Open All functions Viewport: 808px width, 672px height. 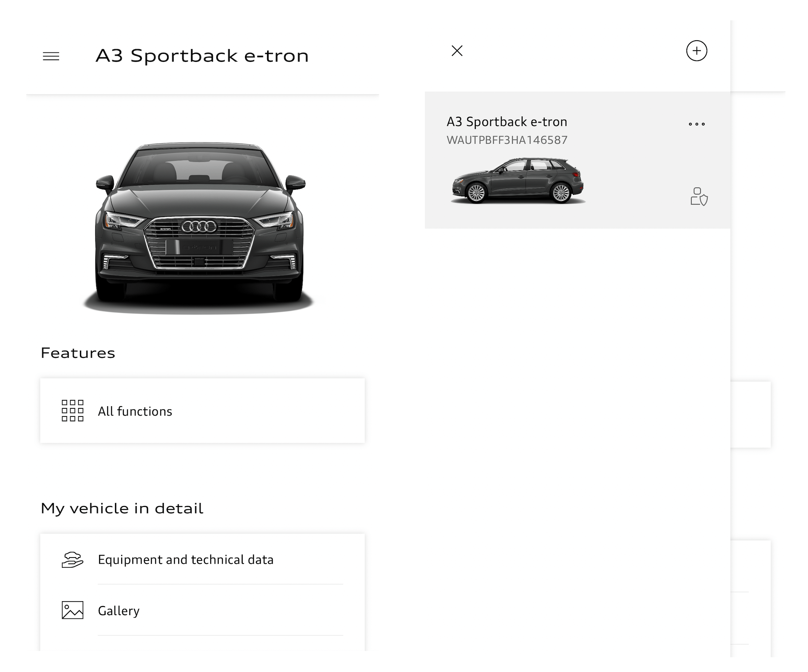tap(202, 411)
